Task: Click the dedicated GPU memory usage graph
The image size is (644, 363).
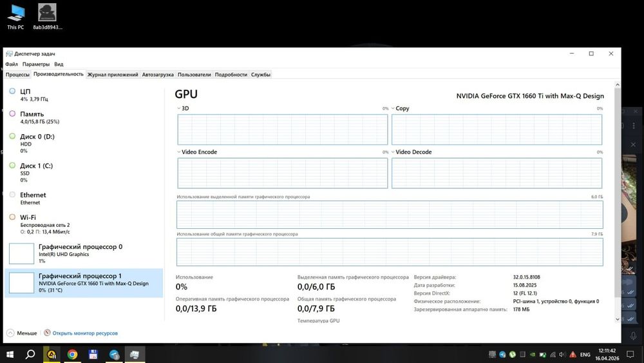Action: [x=390, y=215]
